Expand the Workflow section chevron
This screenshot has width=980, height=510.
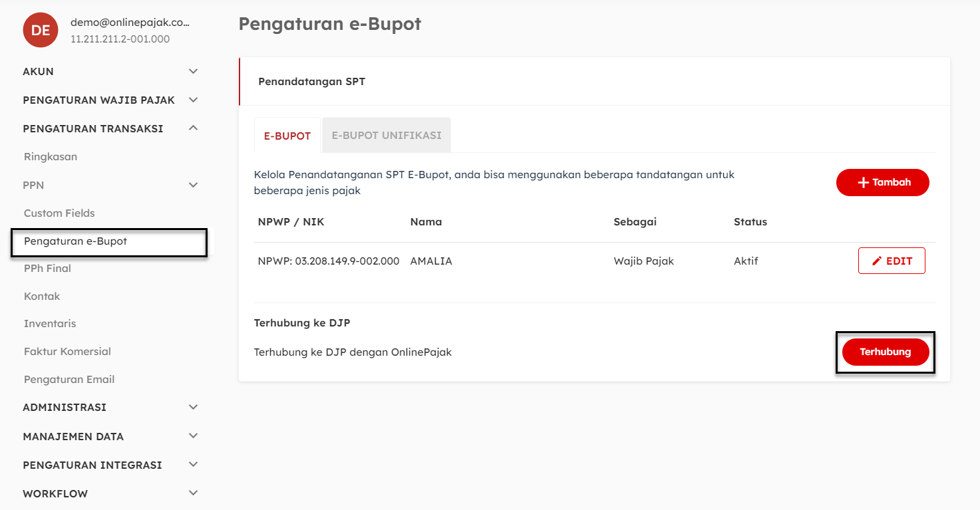click(x=193, y=493)
